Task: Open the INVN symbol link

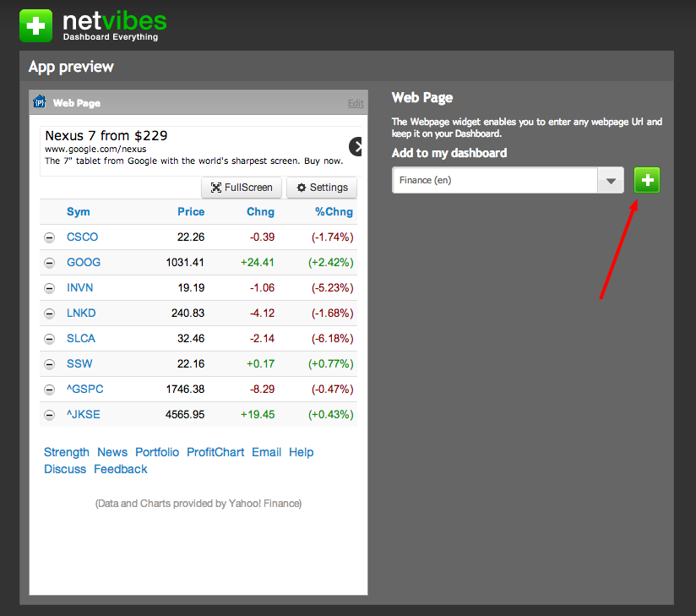Action: click(x=80, y=288)
